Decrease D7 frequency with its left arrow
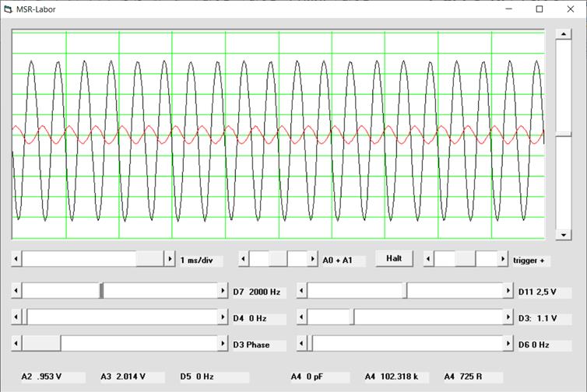Viewport: 587px width, 392px height. coord(17,291)
